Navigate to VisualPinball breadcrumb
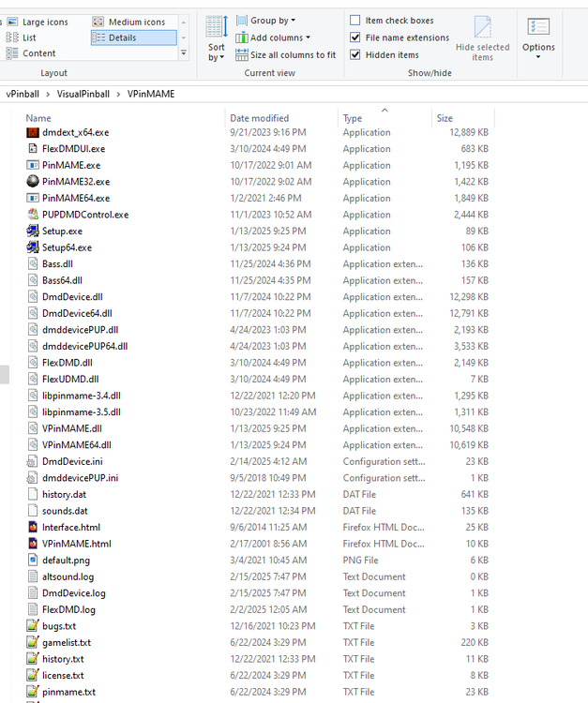The width and height of the screenshot is (588, 703). click(x=83, y=94)
